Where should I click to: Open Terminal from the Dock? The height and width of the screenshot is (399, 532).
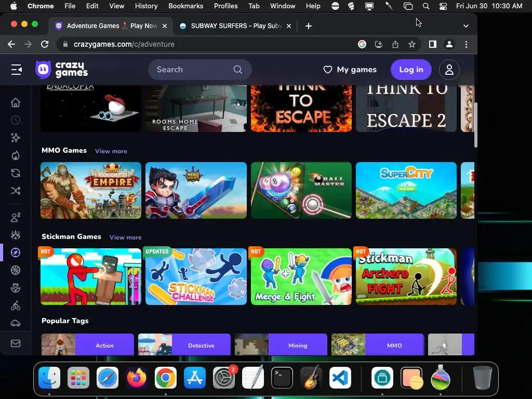(x=282, y=378)
